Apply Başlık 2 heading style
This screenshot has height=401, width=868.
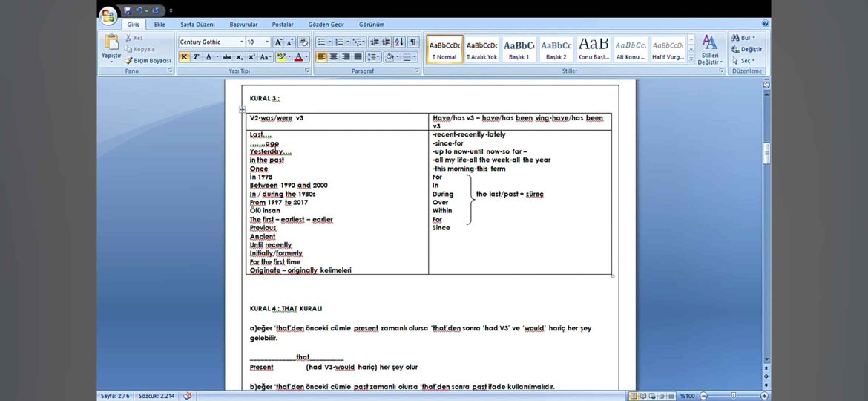(556, 49)
